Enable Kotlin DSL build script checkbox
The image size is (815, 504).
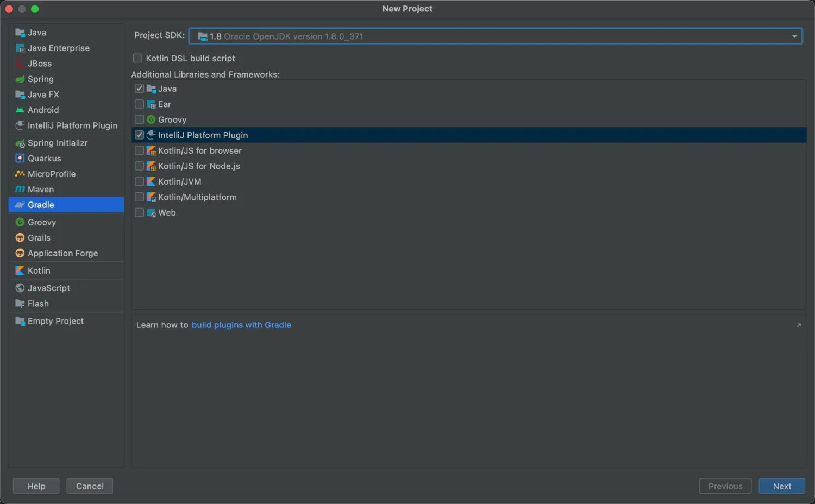[x=137, y=58]
